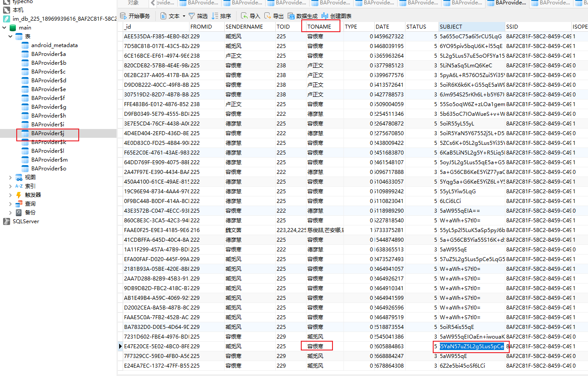
Task: Click the green main database icon
Action: 12,28
